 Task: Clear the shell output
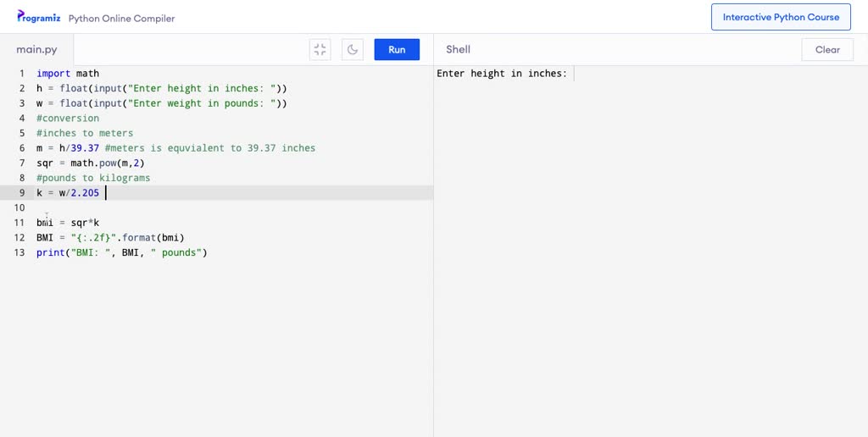pyautogui.click(x=827, y=49)
